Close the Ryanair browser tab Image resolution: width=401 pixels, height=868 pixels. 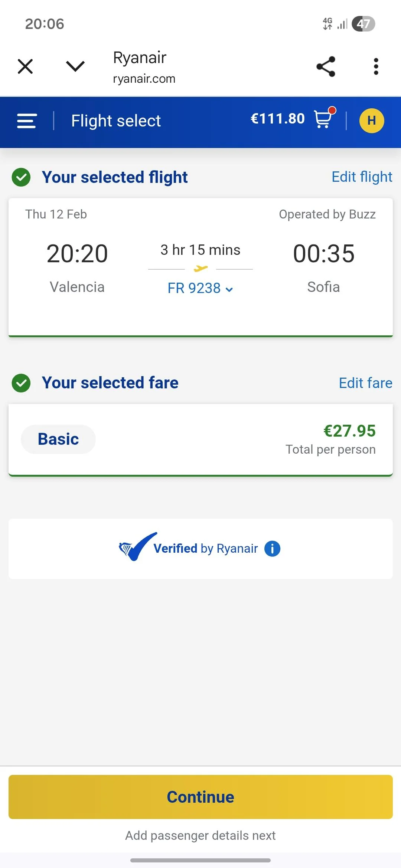(25, 67)
